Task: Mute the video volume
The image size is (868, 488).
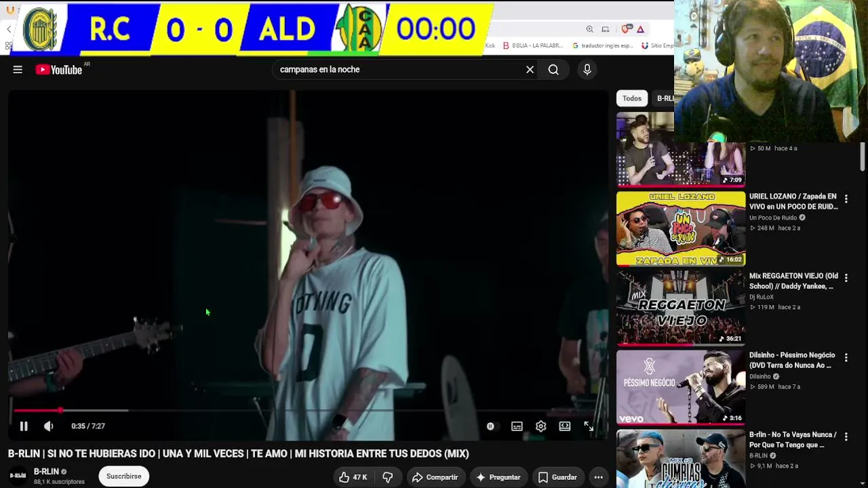Action: point(48,426)
